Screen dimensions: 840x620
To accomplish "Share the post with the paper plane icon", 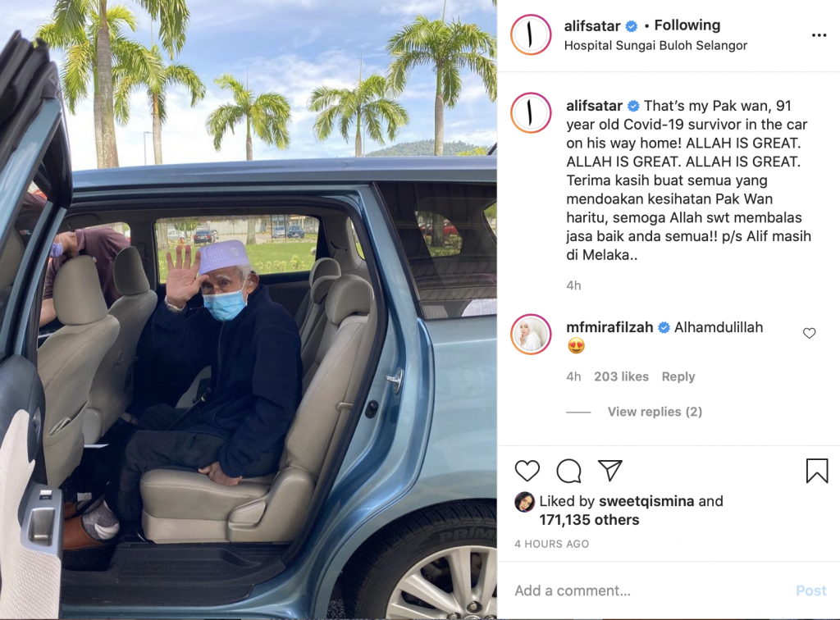I will 609,470.
